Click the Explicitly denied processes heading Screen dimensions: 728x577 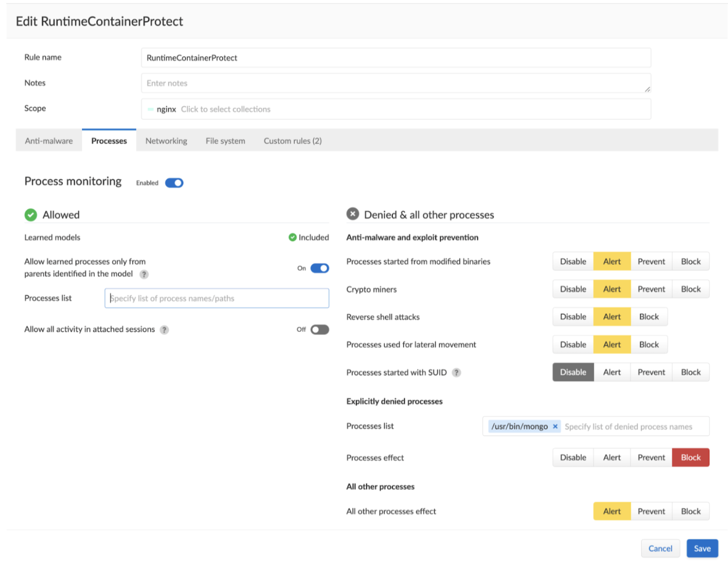395,401
